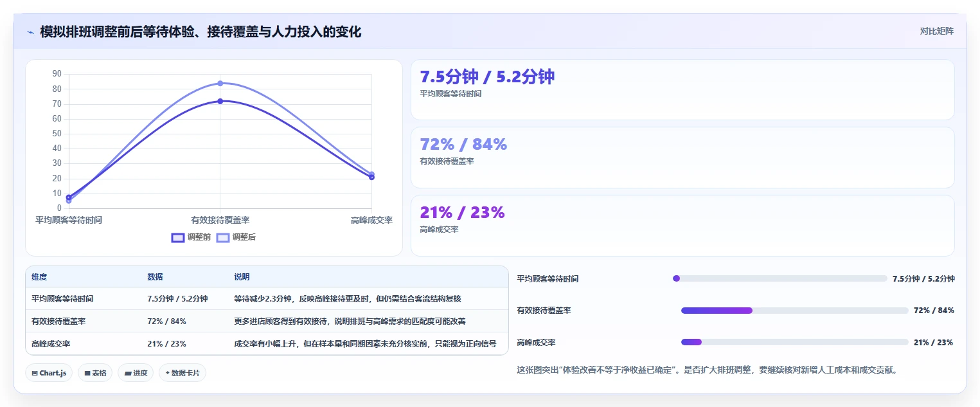Viewport: 980px width, 407px height.
Task: Click the 有效接待覆盖率 progress bar
Action: (795, 311)
